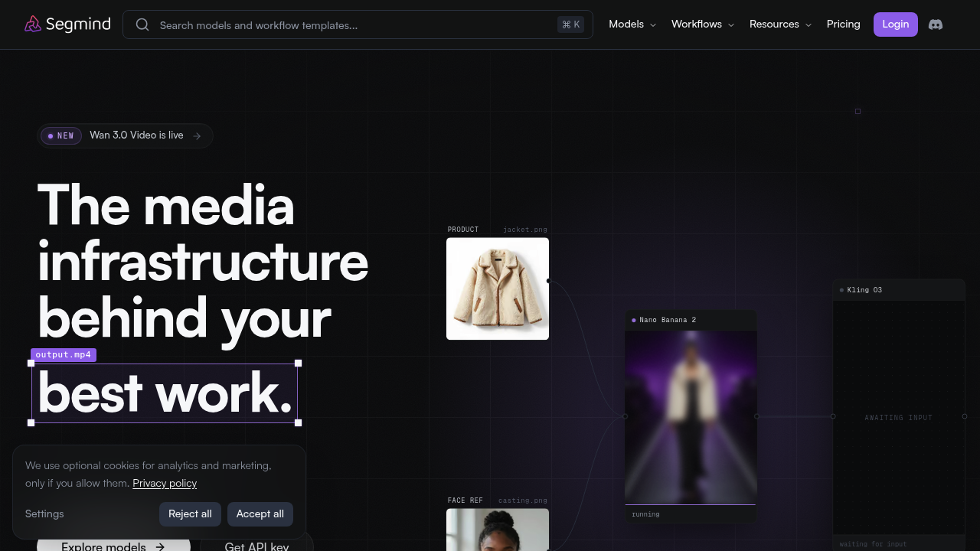Click the best work. headline text

[165, 393]
